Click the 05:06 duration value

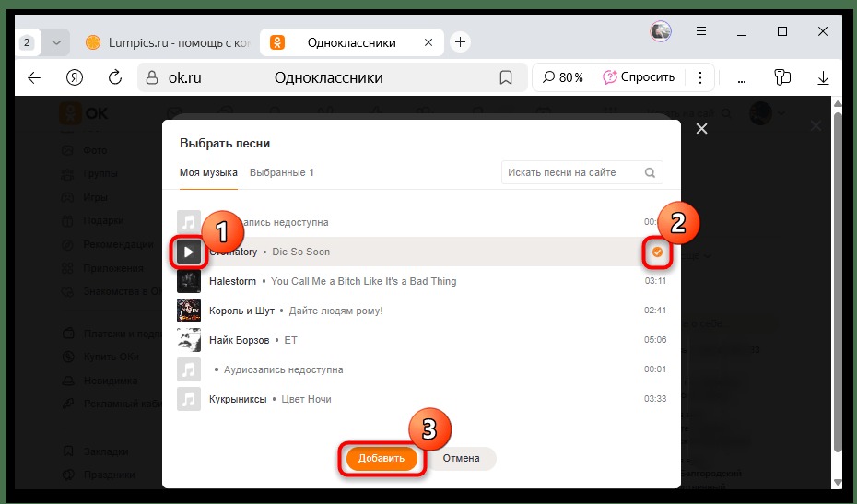pyautogui.click(x=655, y=340)
